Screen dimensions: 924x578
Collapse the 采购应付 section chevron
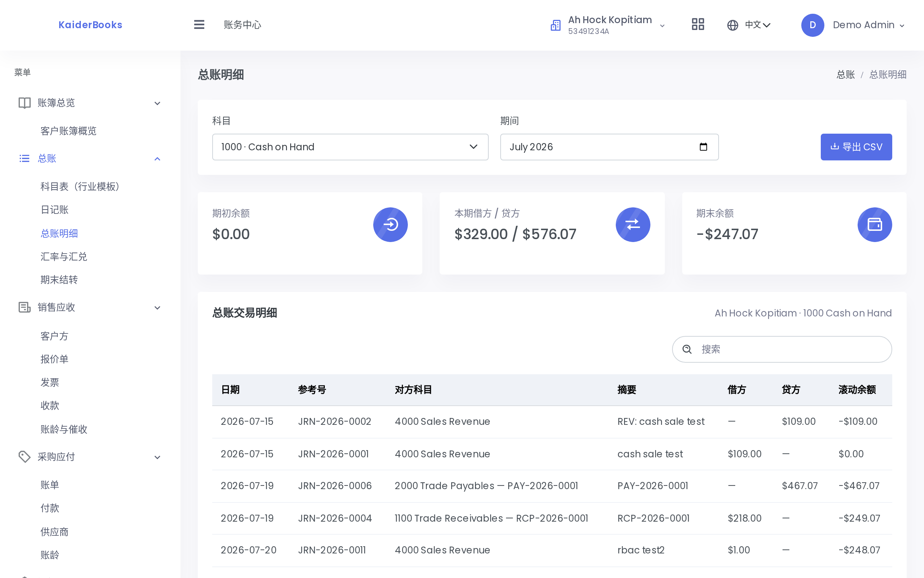tap(157, 457)
